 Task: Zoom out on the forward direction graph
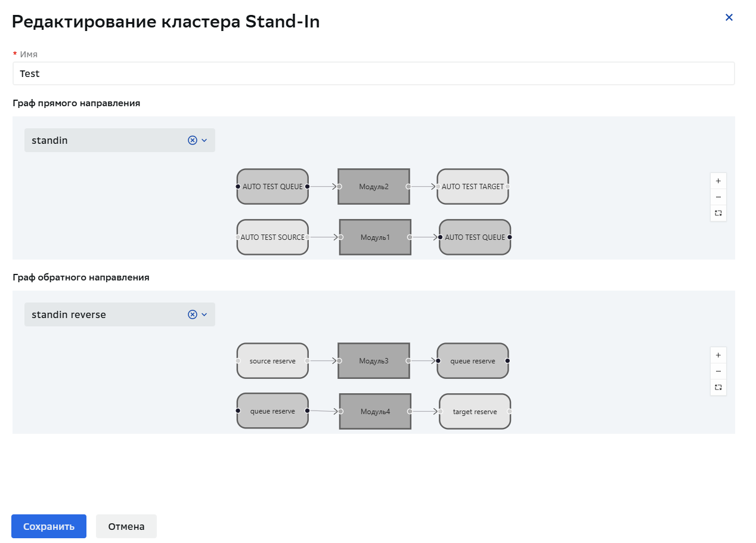(x=718, y=197)
